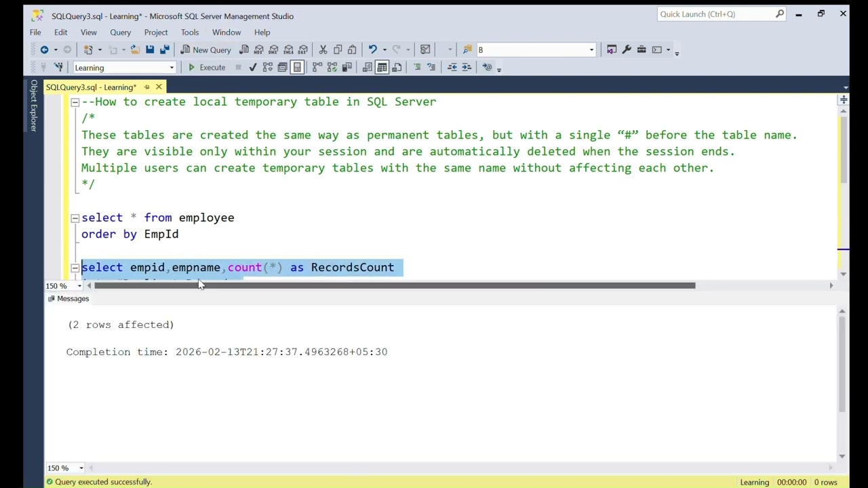This screenshot has height=488, width=868.
Task: Click the editor vertical scrollbar thumb
Action: (x=844, y=149)
